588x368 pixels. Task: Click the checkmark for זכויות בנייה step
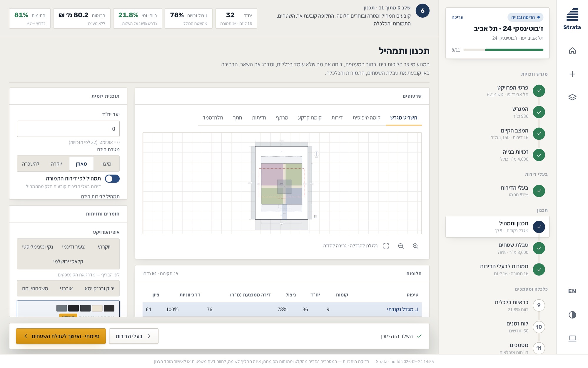539,155
